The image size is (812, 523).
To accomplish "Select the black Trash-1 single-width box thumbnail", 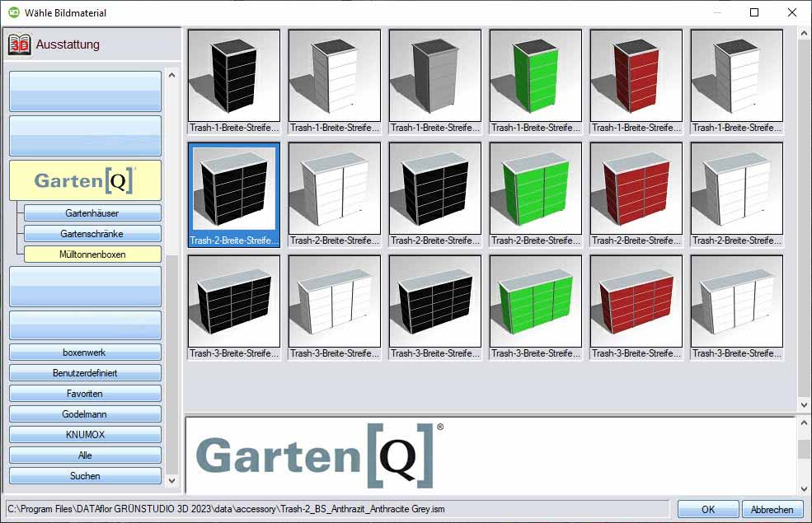I will (x=233, y=76).
